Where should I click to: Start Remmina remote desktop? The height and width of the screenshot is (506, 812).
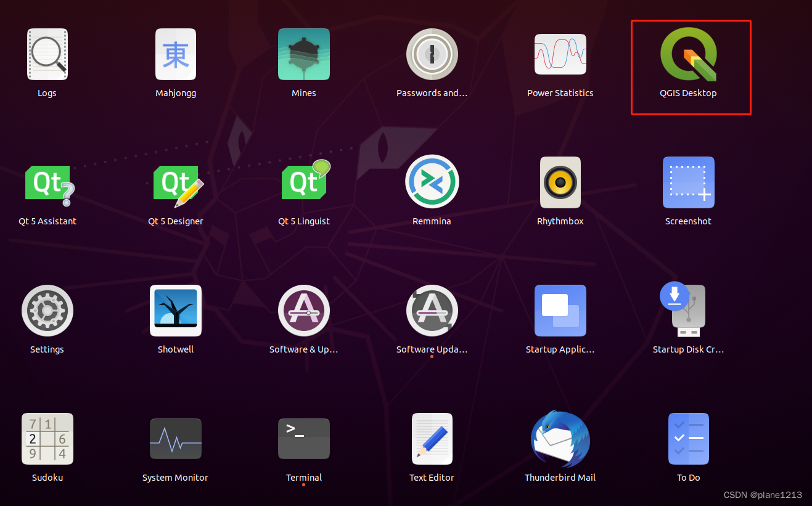click(432, 182)
